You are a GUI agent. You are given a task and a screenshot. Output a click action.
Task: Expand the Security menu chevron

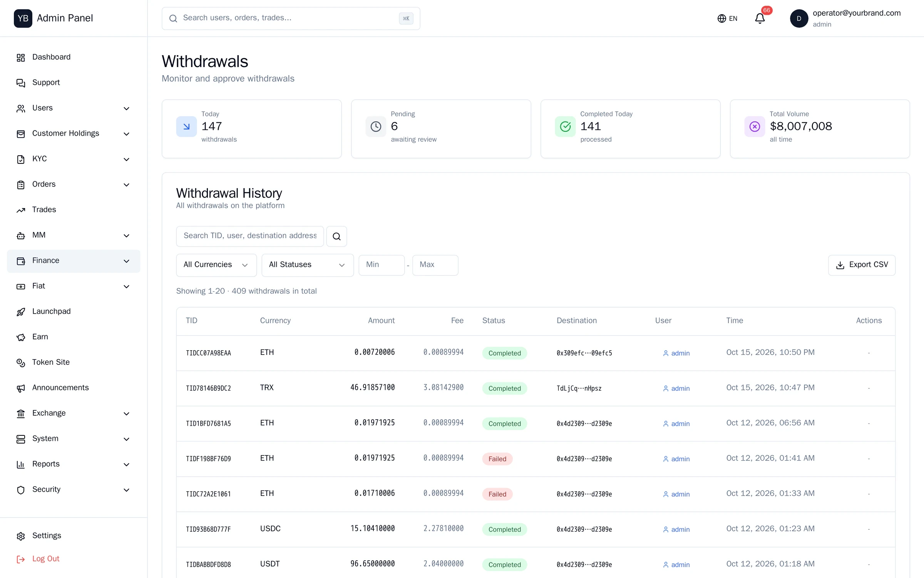pos(126,490)
